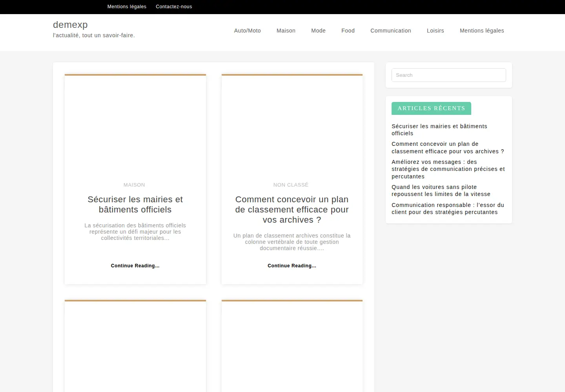The height and width of the screenshot is (392, 565).
Task: Click the MAISON category label on the card
Action: [134, 185]
